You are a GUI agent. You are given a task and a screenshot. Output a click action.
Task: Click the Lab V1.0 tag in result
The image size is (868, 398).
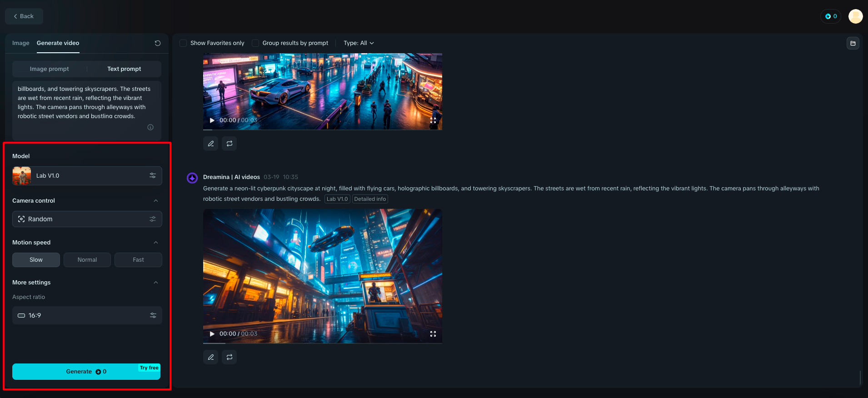pyautogui.click(x=337, y=199)
